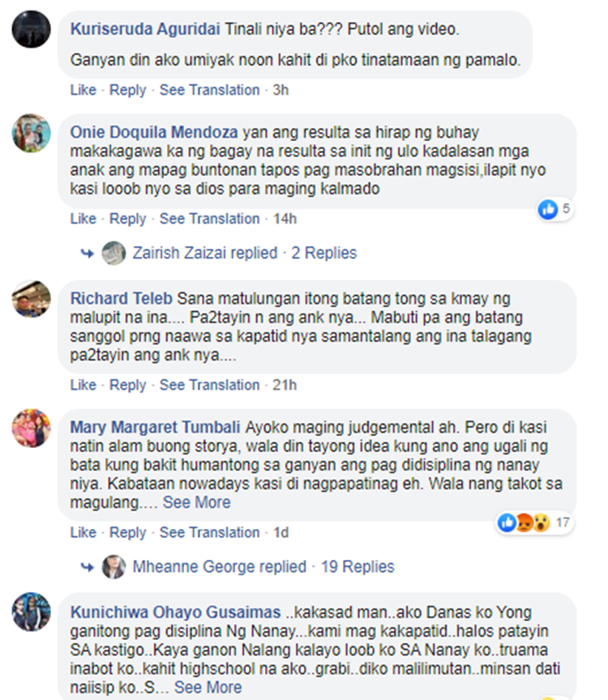The height and width of the screenshot is (700, 608).
Task: Expand the 19 Replies thread
Action: click(x=358, y=567)
